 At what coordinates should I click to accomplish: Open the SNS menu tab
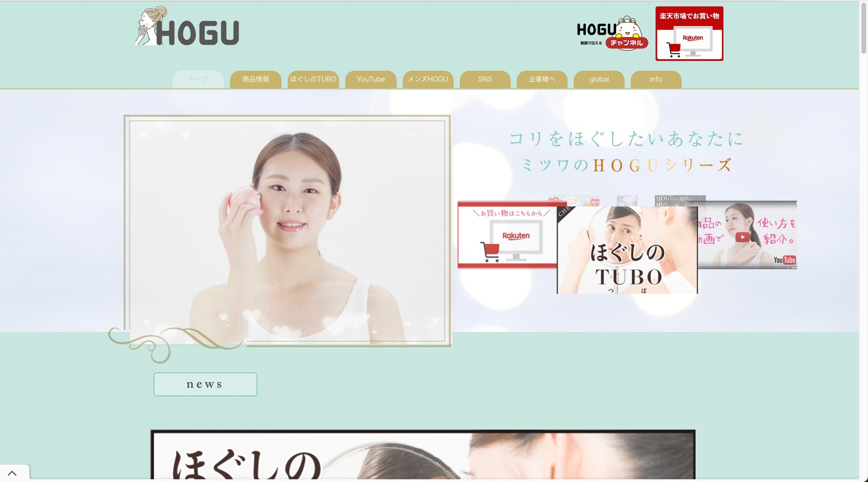click(x=485, y=79)
